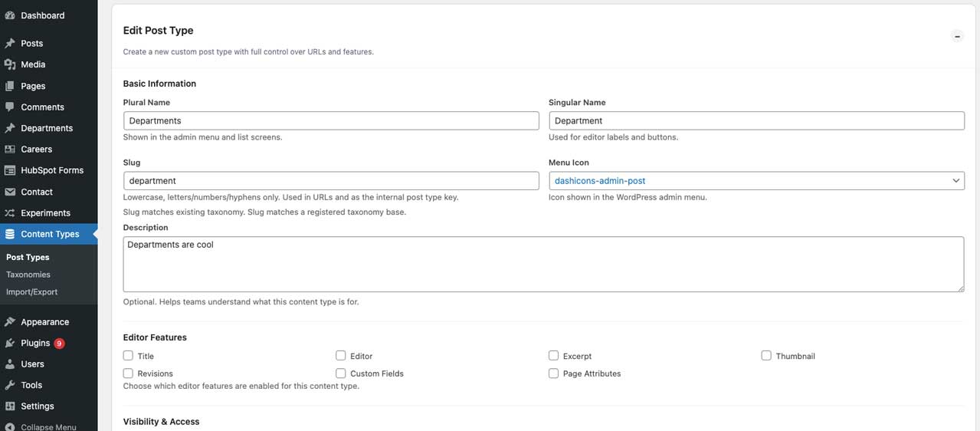Click the Pages document icon
The width and height of the screenshot is (980, 431).
10,86
